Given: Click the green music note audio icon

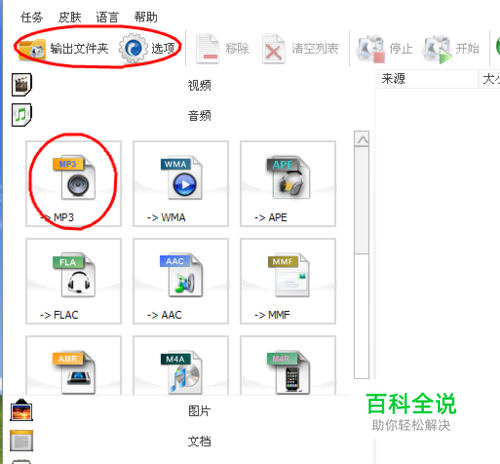Looking at the screenshot, I should click(x=22, y=115).
